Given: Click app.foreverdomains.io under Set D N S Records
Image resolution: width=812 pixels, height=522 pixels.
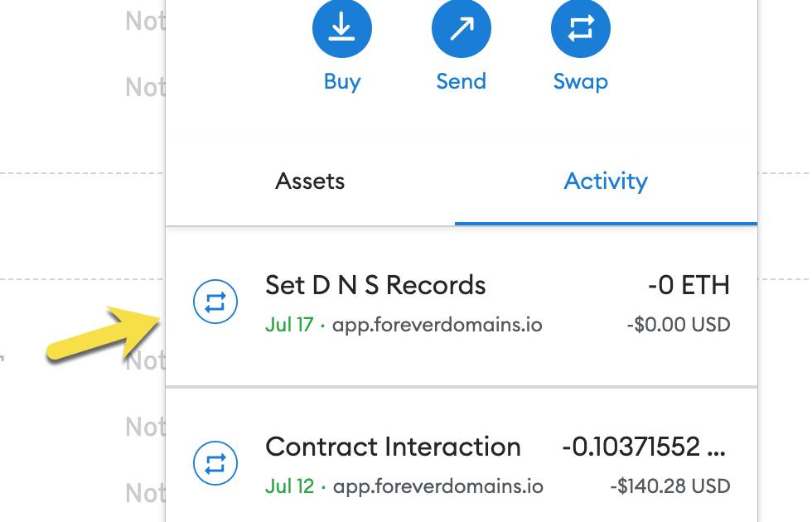Looking at the screenshot, I should (437, 325).
